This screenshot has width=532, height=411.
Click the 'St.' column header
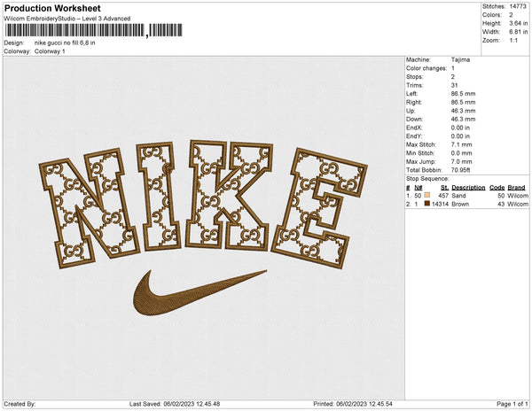tap(444, 188)
